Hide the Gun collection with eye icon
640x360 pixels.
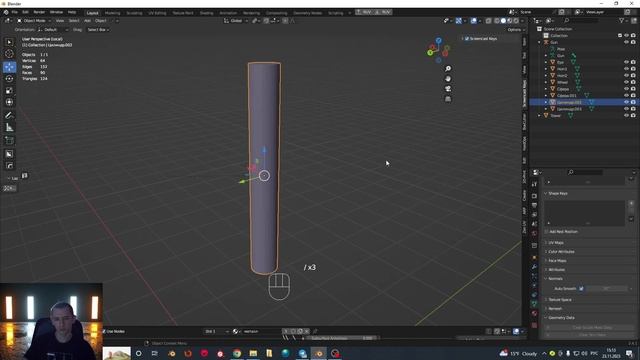[626, 42]
